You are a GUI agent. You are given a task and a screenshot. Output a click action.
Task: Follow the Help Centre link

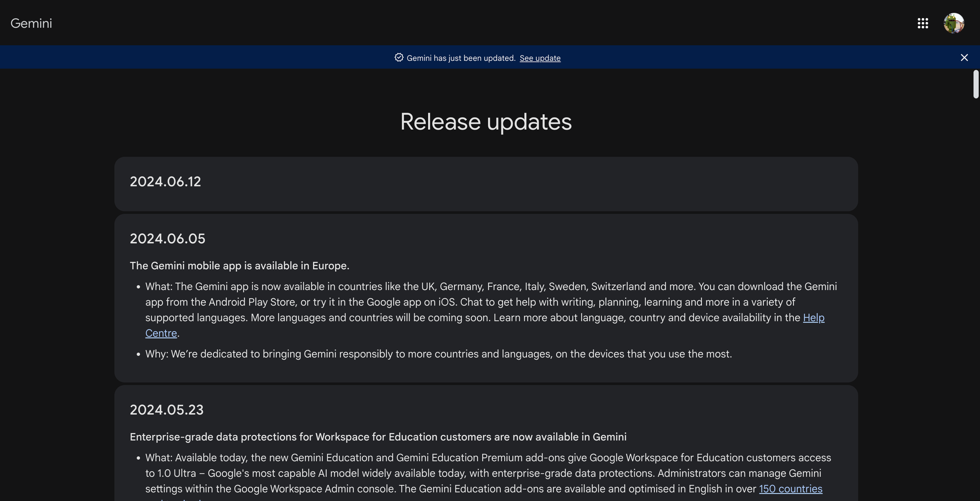[x=813, y=317]
